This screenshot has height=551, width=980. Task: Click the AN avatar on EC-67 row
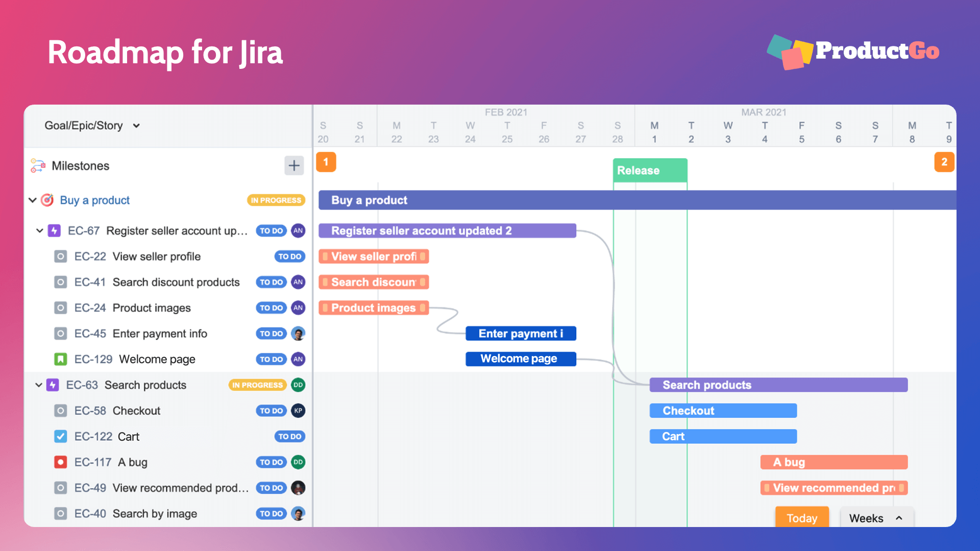298,231
